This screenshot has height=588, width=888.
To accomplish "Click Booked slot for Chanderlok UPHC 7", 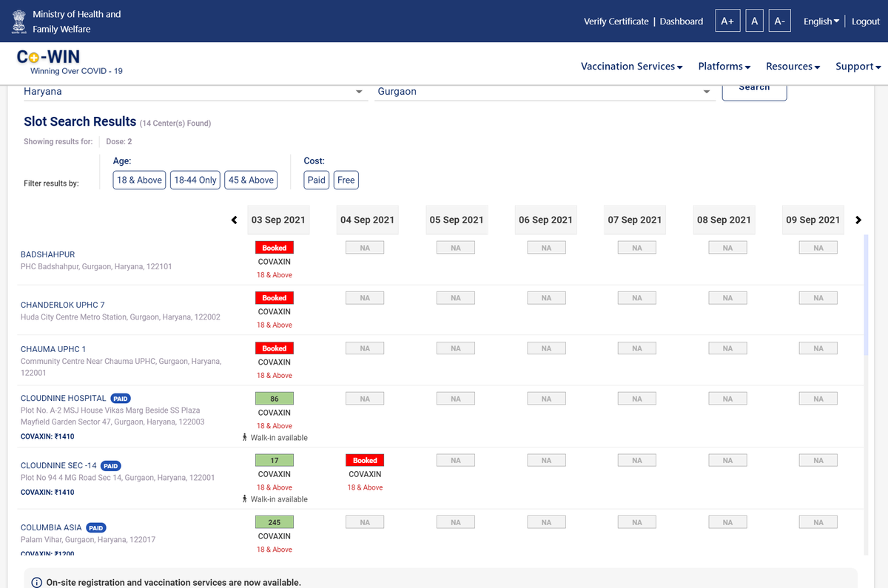I will click(275, 298).
